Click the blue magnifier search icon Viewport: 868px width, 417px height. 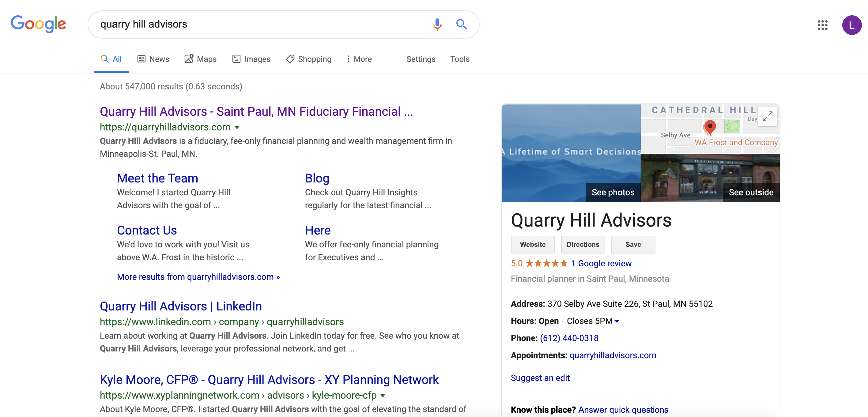(461, 24)
